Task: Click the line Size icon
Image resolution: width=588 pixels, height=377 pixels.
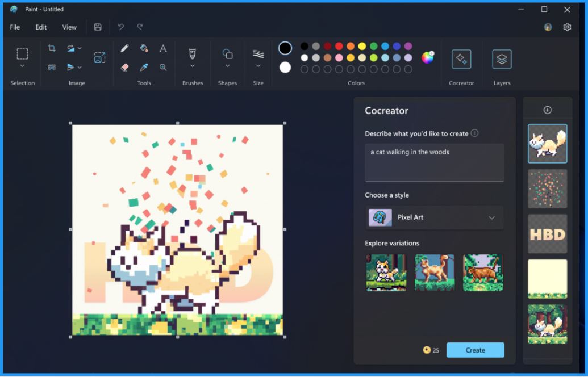Action: 258,54
